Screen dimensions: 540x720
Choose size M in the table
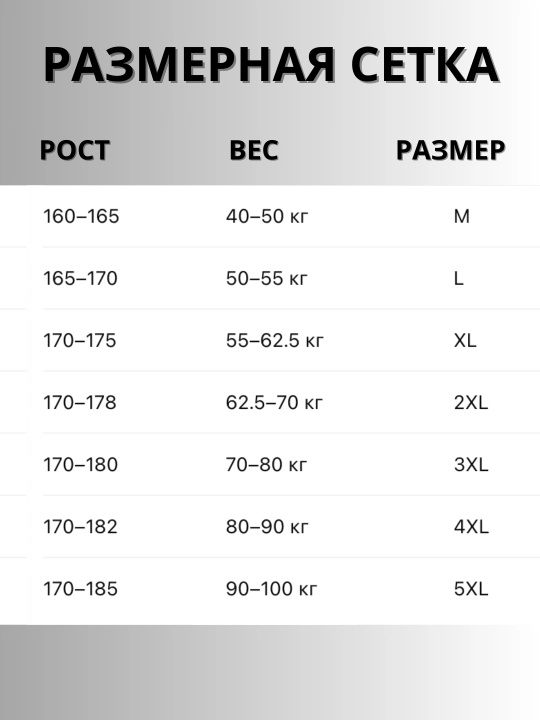[x=462, y=216]
